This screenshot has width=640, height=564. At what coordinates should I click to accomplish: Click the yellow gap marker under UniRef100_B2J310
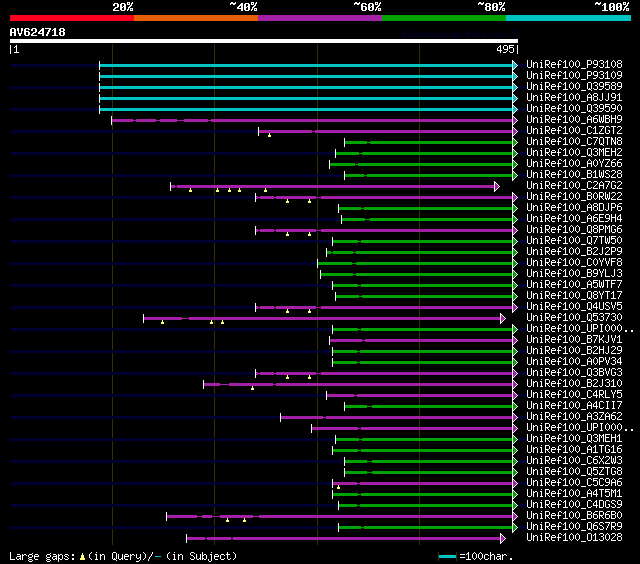252,388
